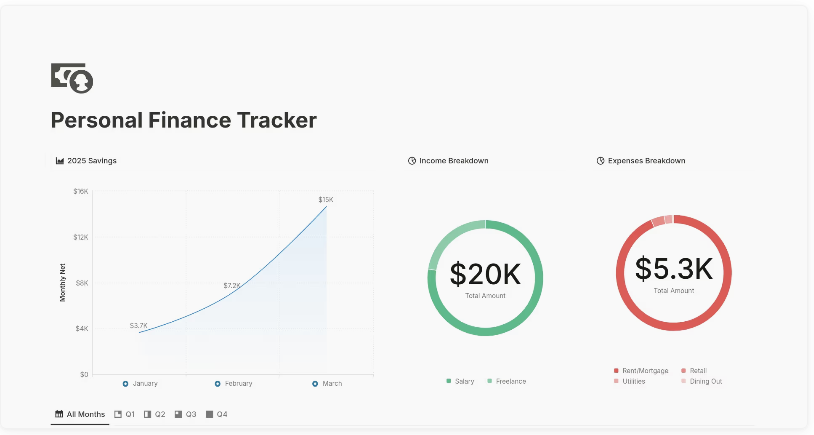
Task: Click the bar chart icon beside 2025 Savings
Action: tap(60, 161)
